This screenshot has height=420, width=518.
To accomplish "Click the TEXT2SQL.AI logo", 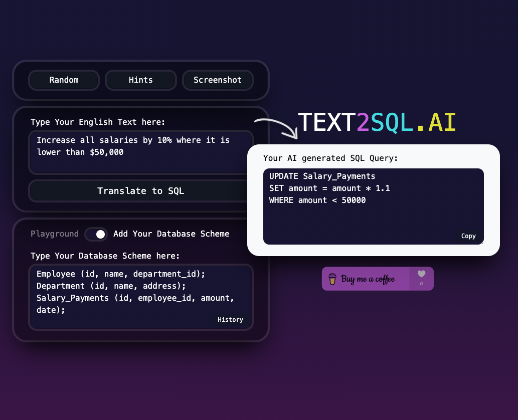I will (x=377, y=123).
